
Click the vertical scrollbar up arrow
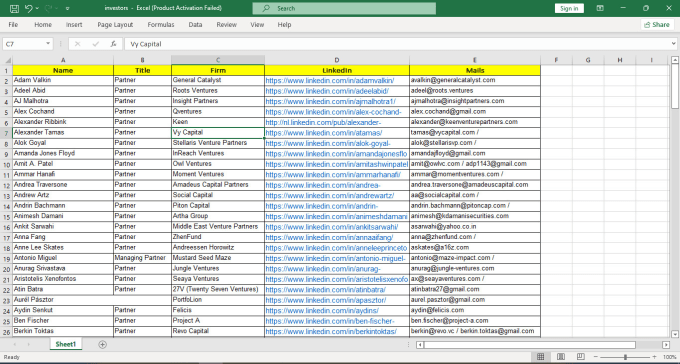point(675,60)
